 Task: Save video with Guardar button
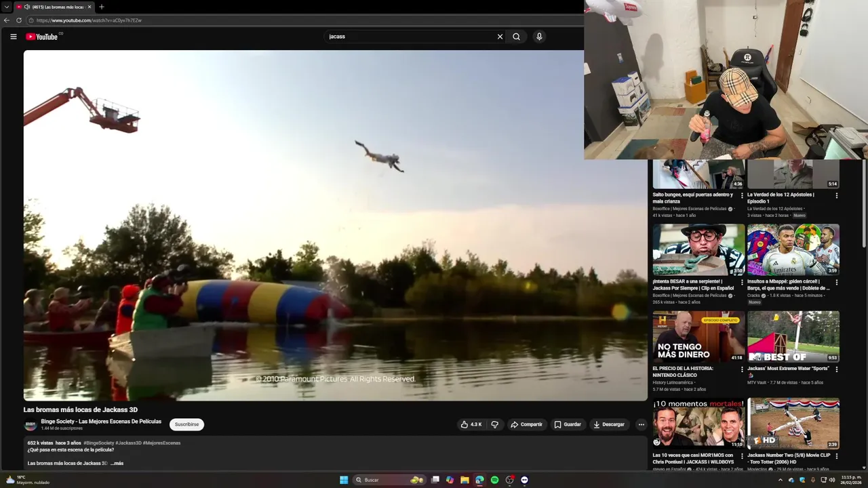tap(568, 424)
